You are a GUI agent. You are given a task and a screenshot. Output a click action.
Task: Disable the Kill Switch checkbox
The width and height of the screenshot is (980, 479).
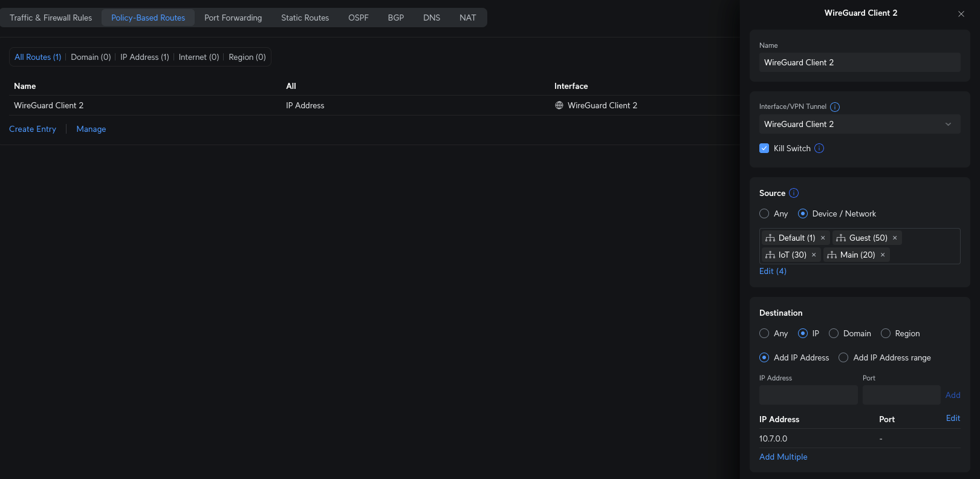click(x=764, y=148)
